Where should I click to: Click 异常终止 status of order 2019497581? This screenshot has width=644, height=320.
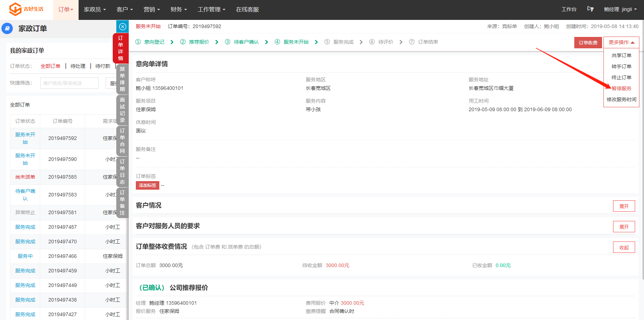click(25, 212)
